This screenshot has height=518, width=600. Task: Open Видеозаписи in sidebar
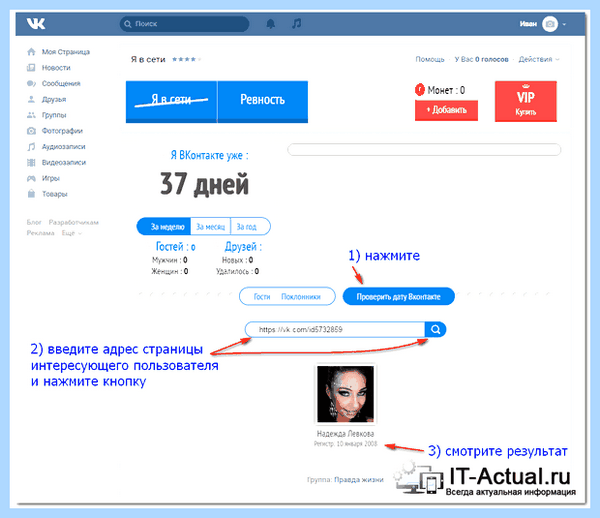(x=64, y=163)
